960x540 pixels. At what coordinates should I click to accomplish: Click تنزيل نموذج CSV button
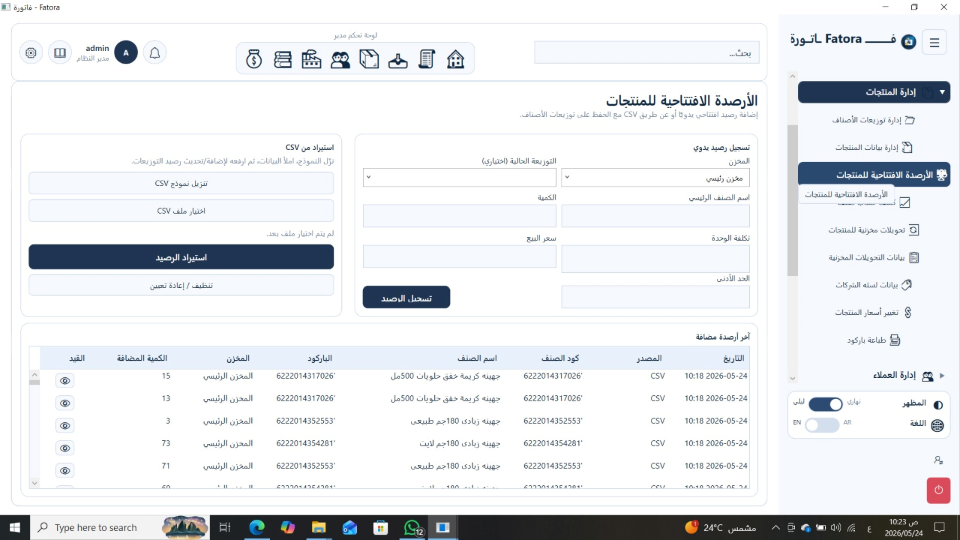pos(181,183)
